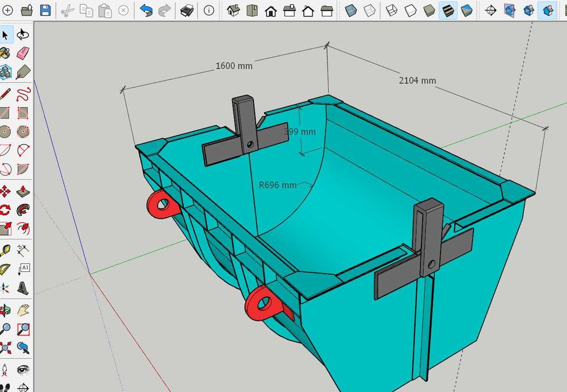Select Hidden Line face style
Image resolution: width=567 pixels, height=392 pixels.
coord(411,10)
